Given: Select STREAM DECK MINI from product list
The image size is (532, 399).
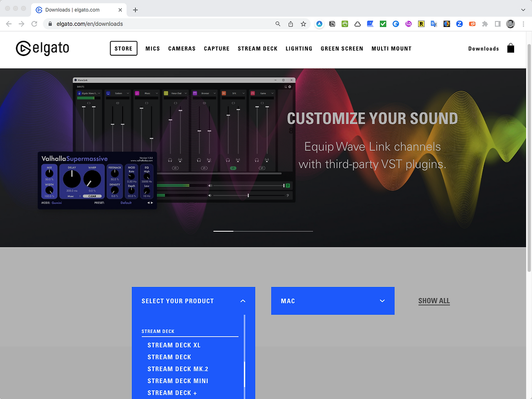Looking at the screenshot, I should (178, 381).
